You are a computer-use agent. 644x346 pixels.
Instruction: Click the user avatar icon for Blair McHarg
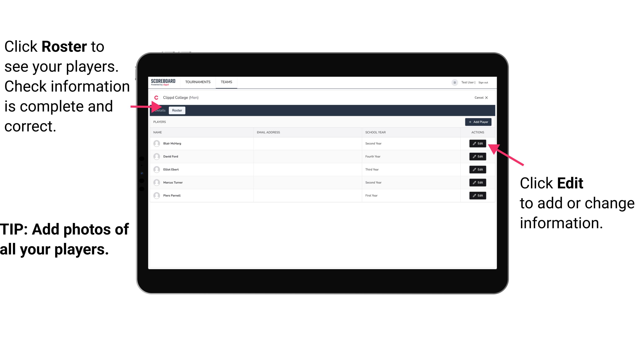tap(157, 144)
